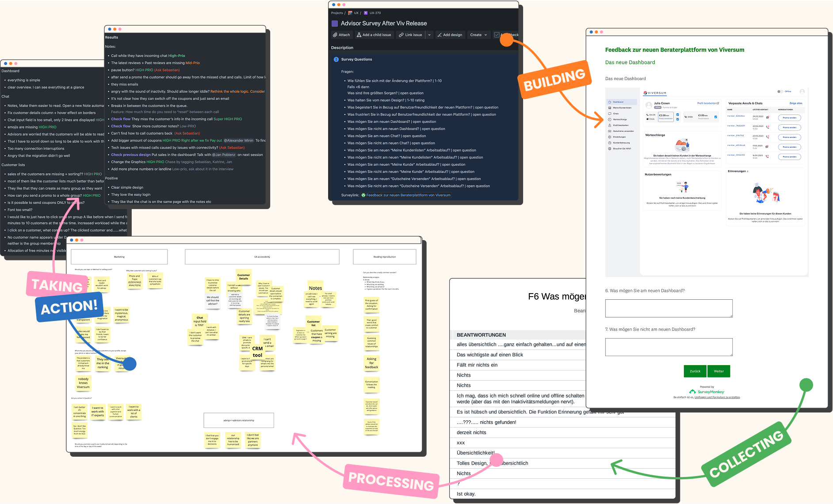This screenshot has height=504, width=833.
Task: Click the SurveyMonkey icon beside the Surveylink
Action: tap(363, 195)
